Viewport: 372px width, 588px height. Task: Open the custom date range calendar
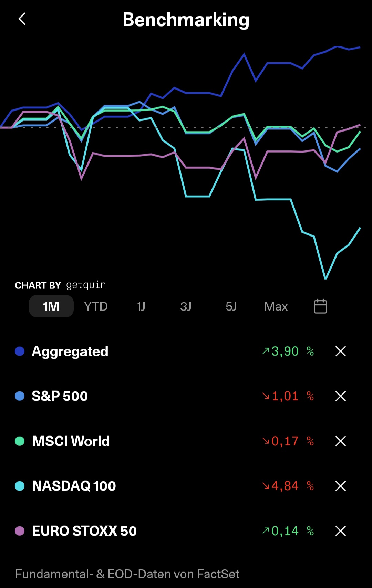(x=320, y=306)
